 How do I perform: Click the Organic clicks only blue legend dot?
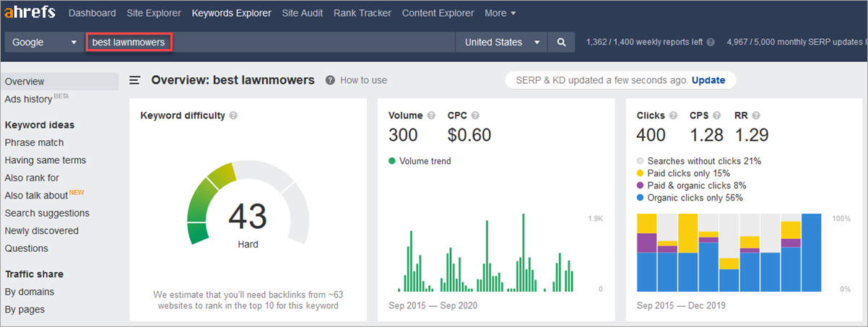point(641,198)
